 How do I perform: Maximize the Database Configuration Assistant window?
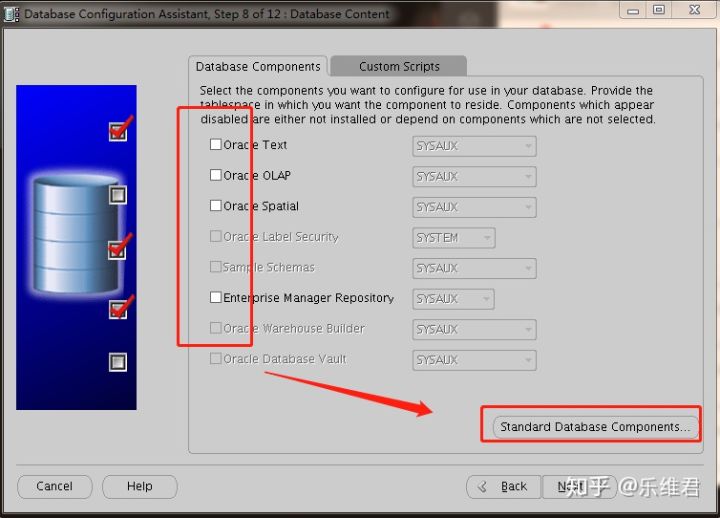click(x=659, y=10)
